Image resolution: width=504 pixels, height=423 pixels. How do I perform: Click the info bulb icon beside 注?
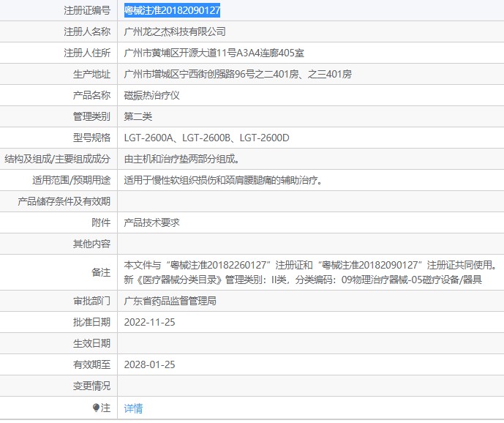pos(96,408)
